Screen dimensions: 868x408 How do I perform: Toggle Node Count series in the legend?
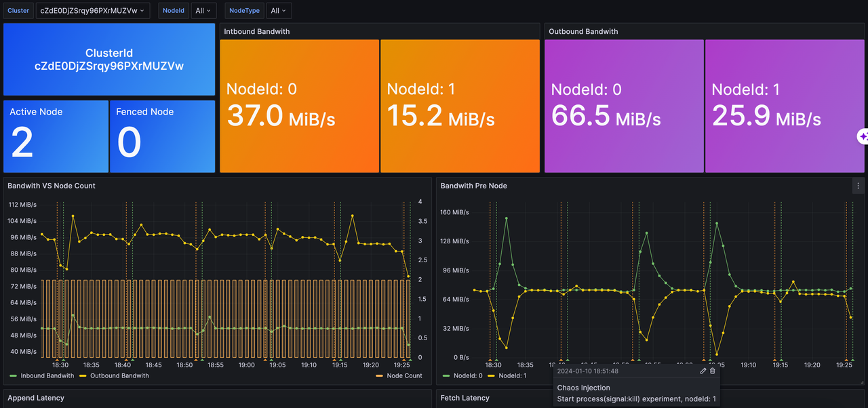[403, 375]
